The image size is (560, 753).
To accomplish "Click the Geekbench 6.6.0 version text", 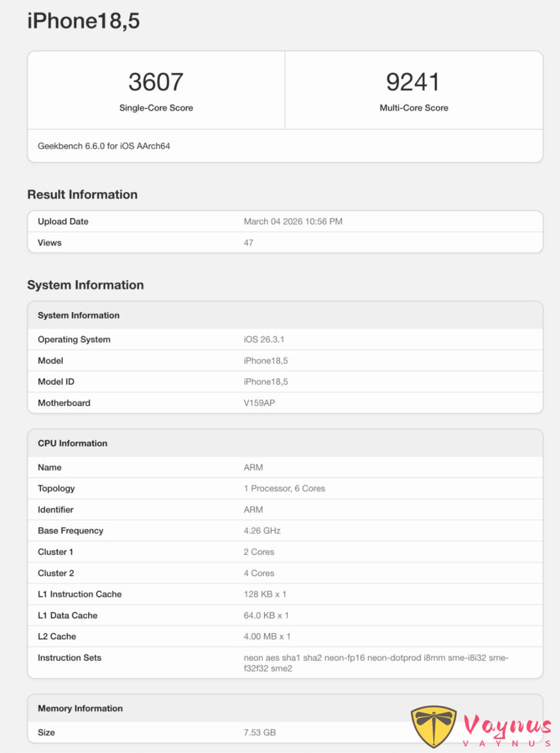I will pos(104,146).
